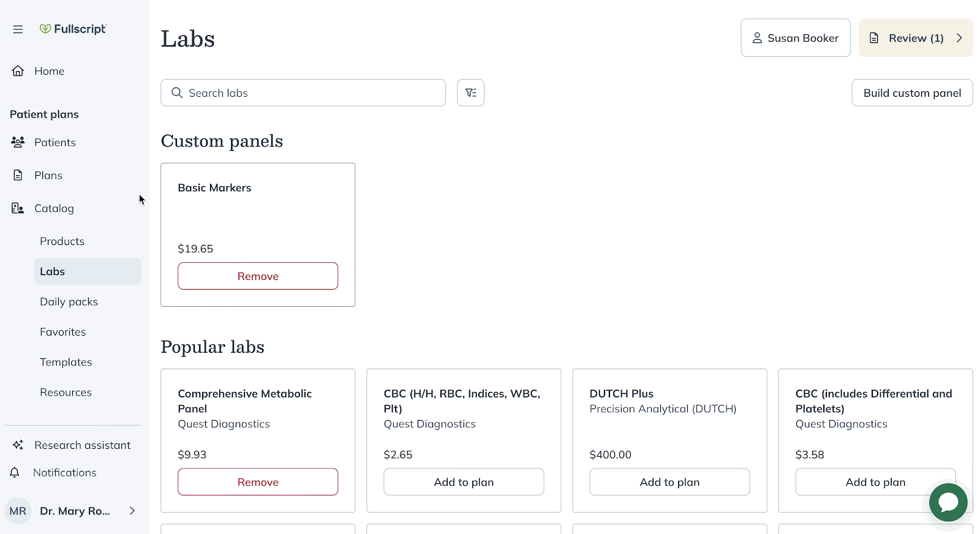This screenshot has width=980, height=534.
Task: Open the chat support bubble
Action: [948, 502]
